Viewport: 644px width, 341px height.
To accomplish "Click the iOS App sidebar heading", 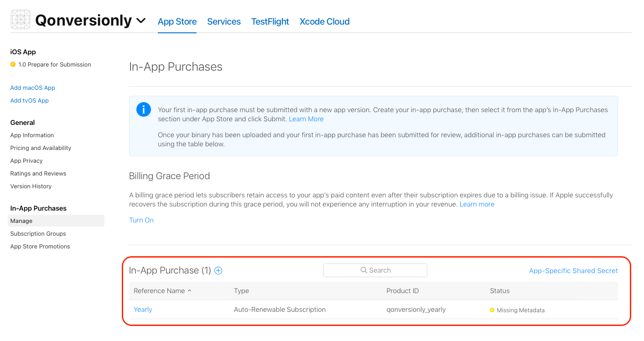I will pyautogui.click(x=23, y=52).
